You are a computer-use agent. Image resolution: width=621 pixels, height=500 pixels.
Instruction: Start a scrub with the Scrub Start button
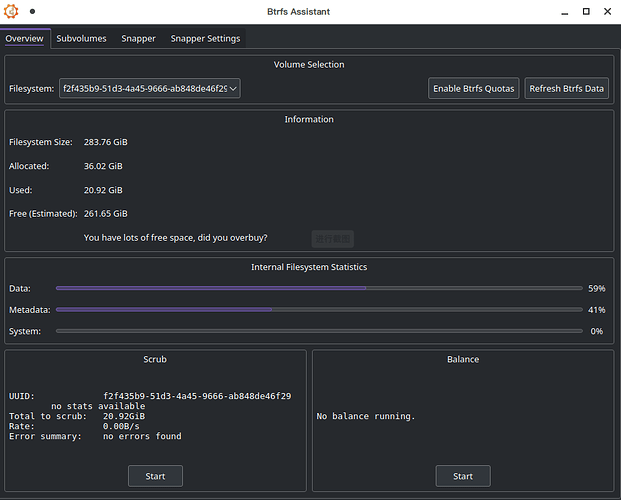155,476
